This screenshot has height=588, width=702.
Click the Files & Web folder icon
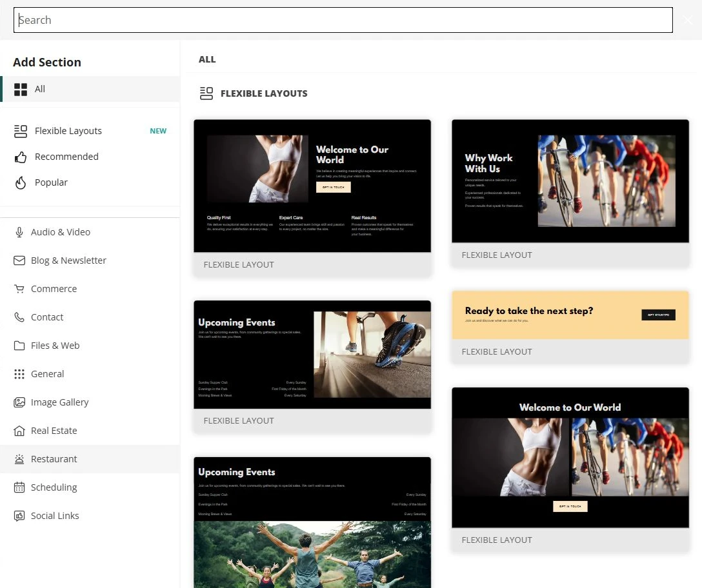point(19,346)
